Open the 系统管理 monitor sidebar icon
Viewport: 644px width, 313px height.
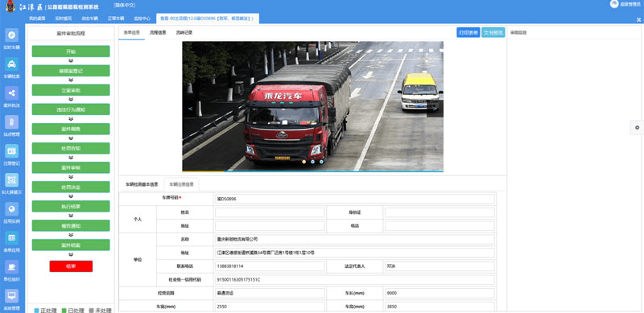(x=11, y=296)
